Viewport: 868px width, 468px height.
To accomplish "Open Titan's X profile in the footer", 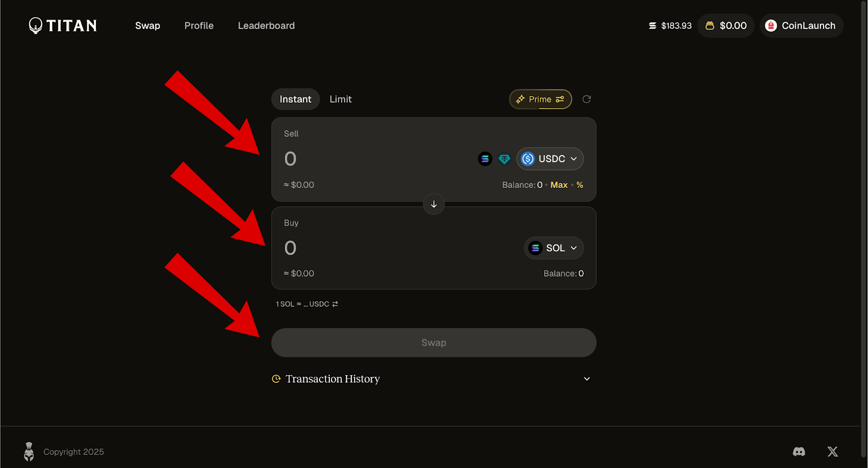I will tap(832, 451).
